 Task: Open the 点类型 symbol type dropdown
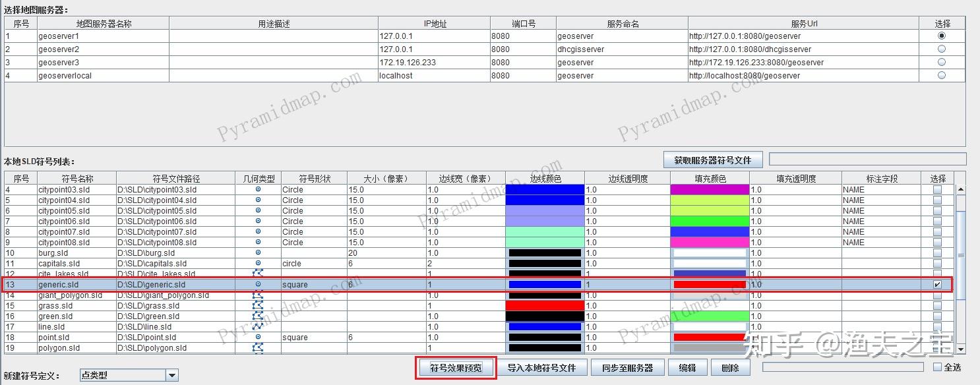pos(171,374)
